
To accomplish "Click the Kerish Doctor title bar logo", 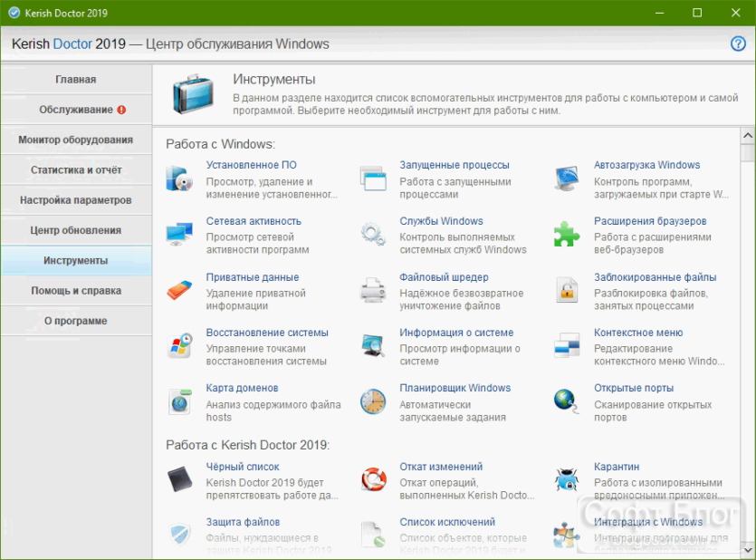I will pos(14,13).
